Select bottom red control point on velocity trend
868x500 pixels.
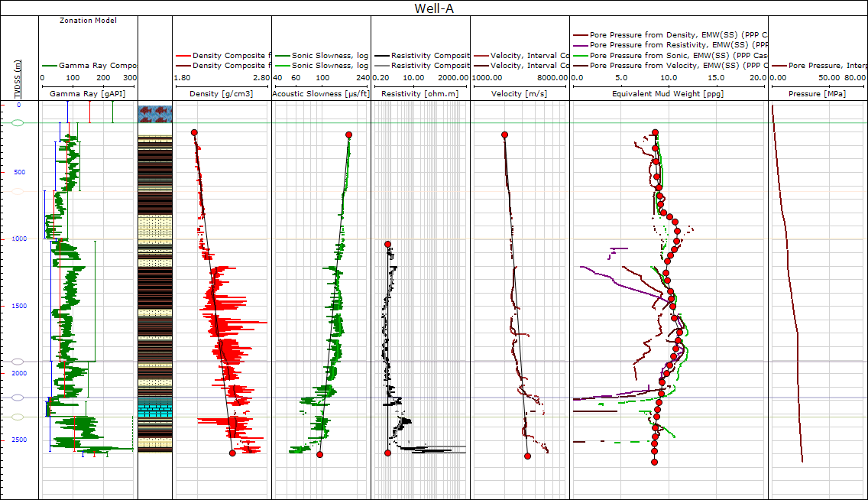click(x=527, y=456)
